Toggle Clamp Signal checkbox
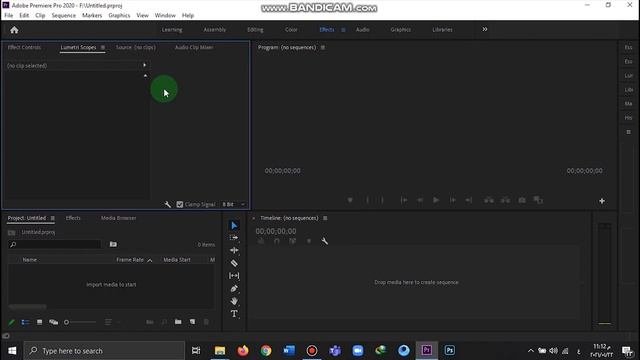Image resolution: width=640 pixels, height=360 pixels. point(180,204)
